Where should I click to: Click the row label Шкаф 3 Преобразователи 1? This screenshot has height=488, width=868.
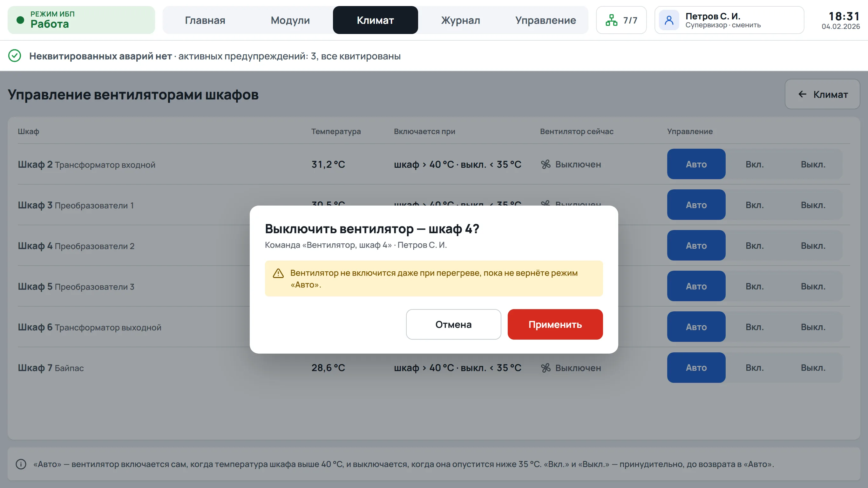click(x=76, y=205)
